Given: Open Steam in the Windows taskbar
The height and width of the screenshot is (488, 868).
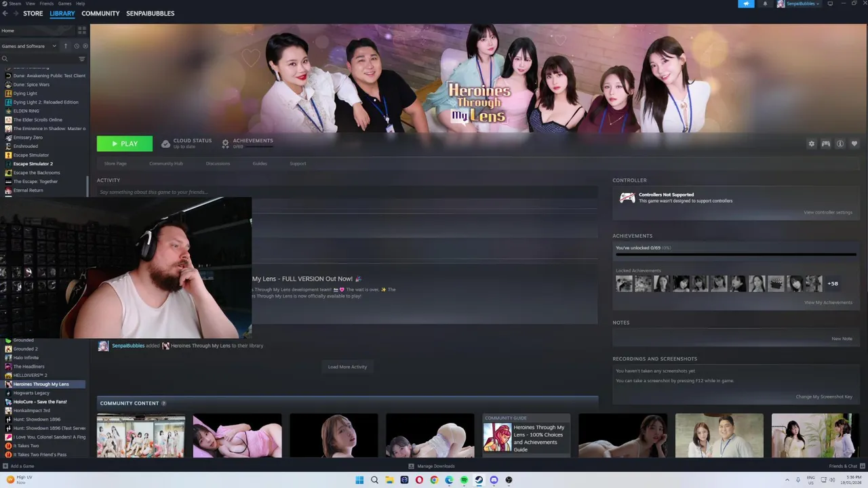Looking at the screenshot, I should (x=479, y=480).
